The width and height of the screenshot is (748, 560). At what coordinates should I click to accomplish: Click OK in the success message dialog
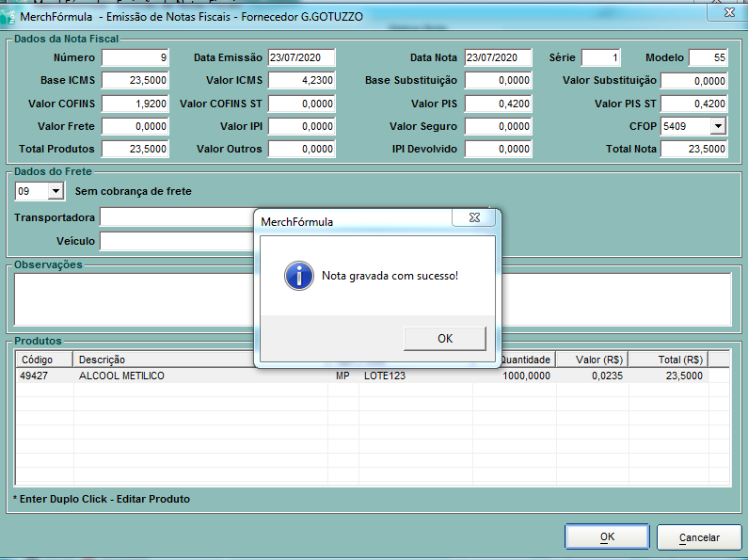(445, 338)
